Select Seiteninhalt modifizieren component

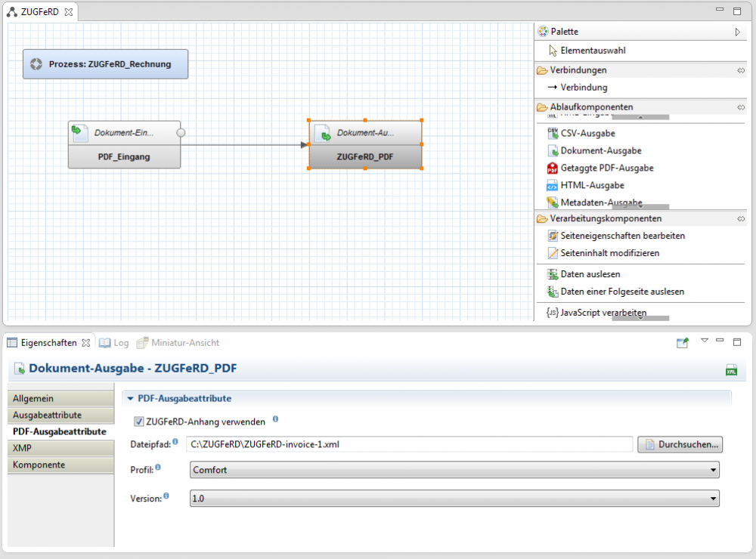pyautogui.click(x=609, y=253)
